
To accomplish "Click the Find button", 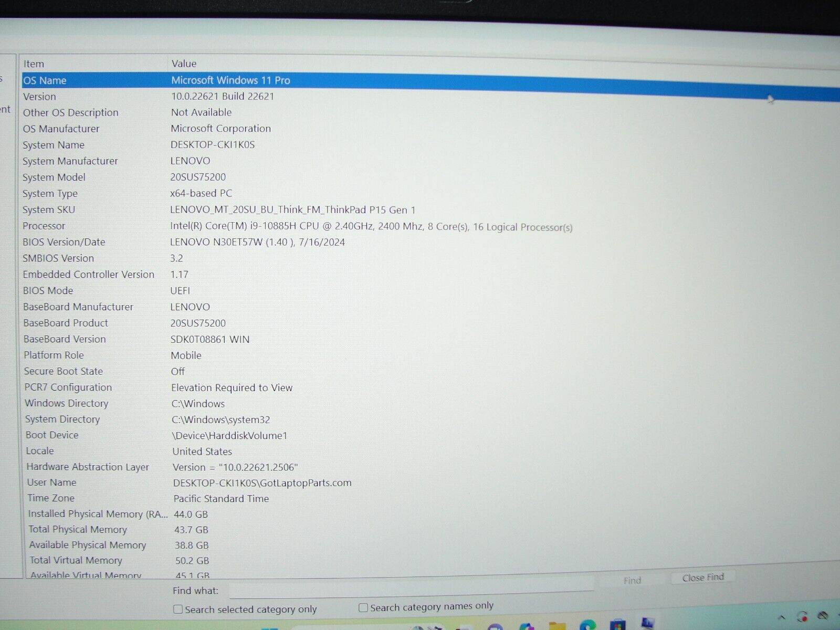I will pos(632,580).
